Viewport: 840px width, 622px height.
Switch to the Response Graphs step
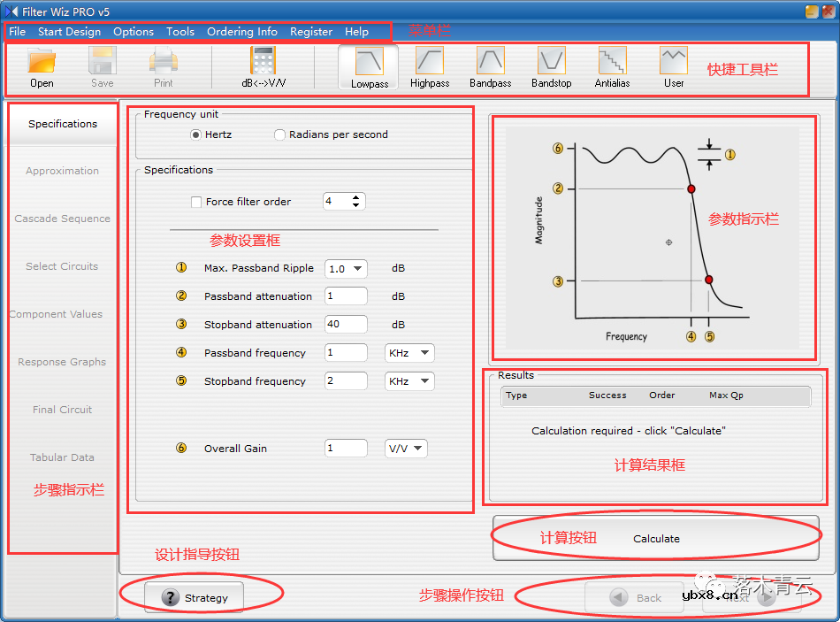point(61,362)
